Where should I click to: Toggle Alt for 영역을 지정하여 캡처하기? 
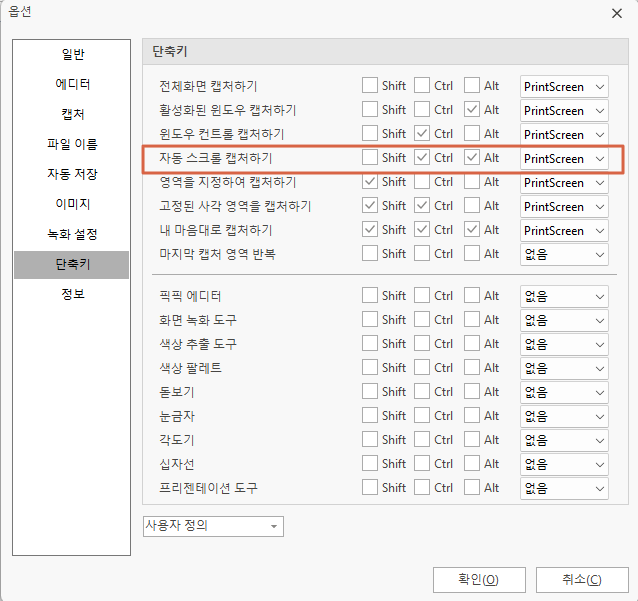pos(472,181)
